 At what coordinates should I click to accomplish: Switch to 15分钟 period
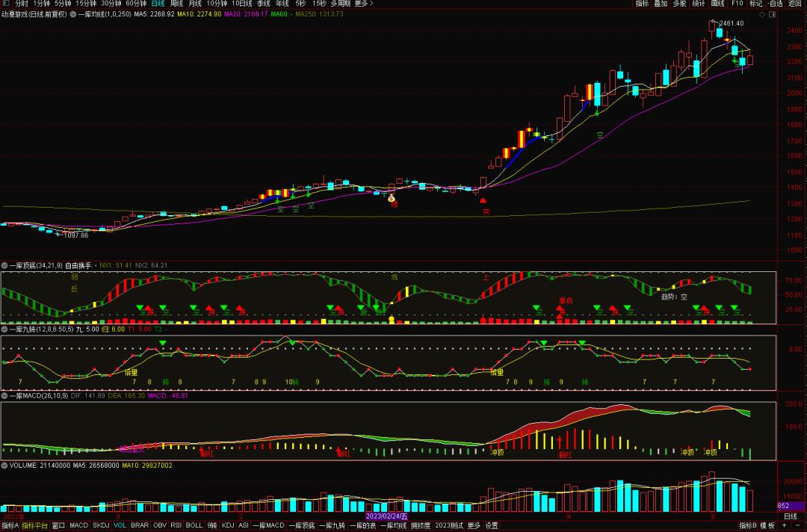[x=86, y=3]
